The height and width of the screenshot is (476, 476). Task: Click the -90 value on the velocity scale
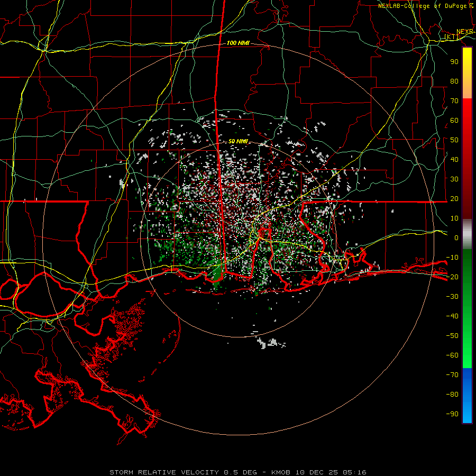[x=452, y=414]
